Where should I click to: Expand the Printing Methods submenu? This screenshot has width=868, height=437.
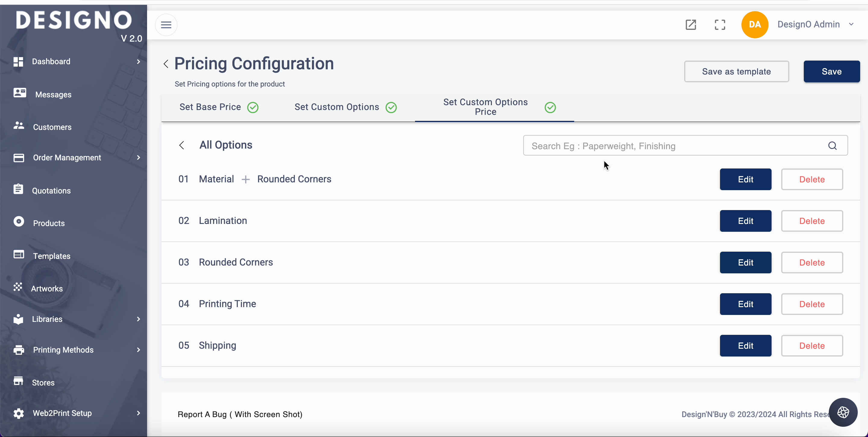[x=138, y=350]
